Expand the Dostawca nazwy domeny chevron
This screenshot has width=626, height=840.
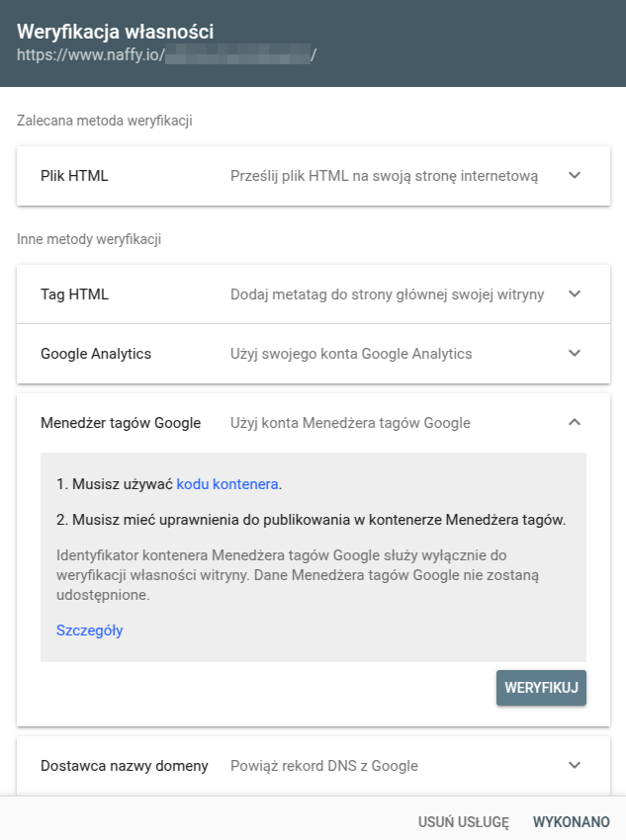click(575, 765)
